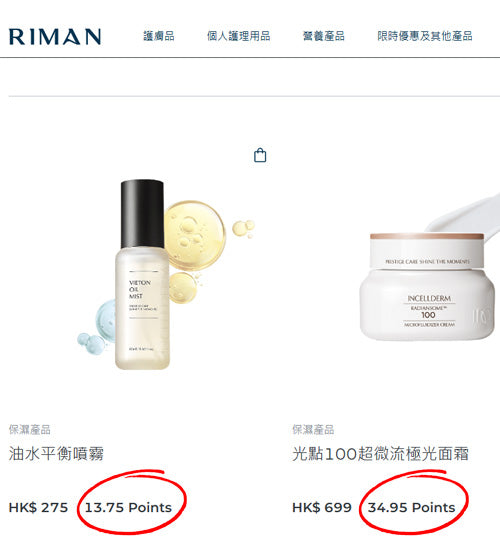Click the RIMAN logo
The image size is (500, 550).
pos(55,36)
